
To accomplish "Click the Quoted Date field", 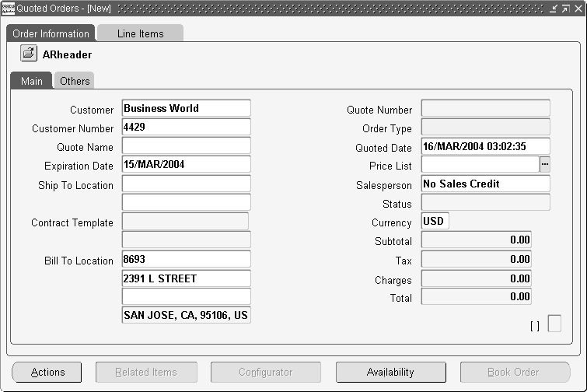I will coord(486,146).
